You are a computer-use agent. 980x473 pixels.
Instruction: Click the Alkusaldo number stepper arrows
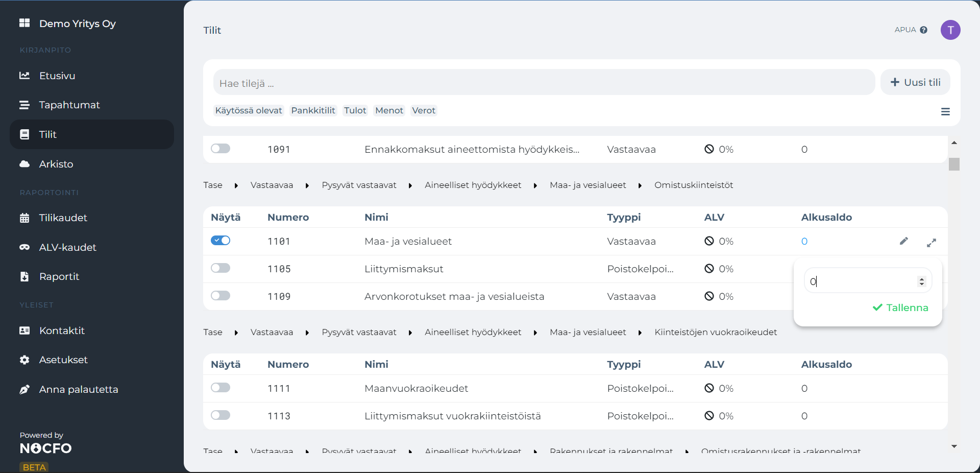[x=921, y=281]
